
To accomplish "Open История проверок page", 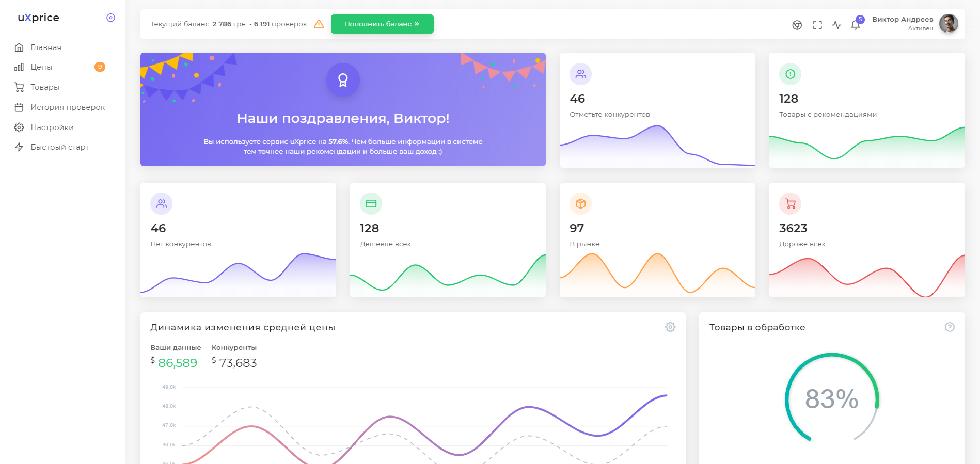I will [68, 107].
